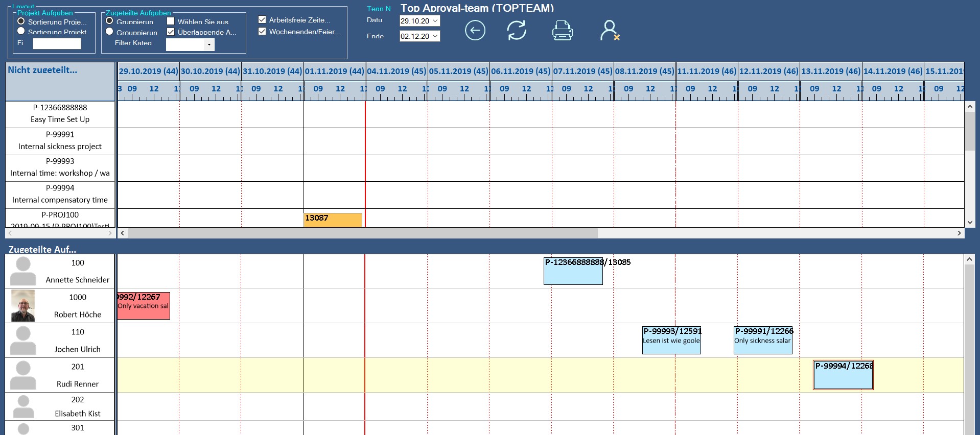Click the printer icon
The height and width of the screenshot is (435, 980).
coord(562,31)
